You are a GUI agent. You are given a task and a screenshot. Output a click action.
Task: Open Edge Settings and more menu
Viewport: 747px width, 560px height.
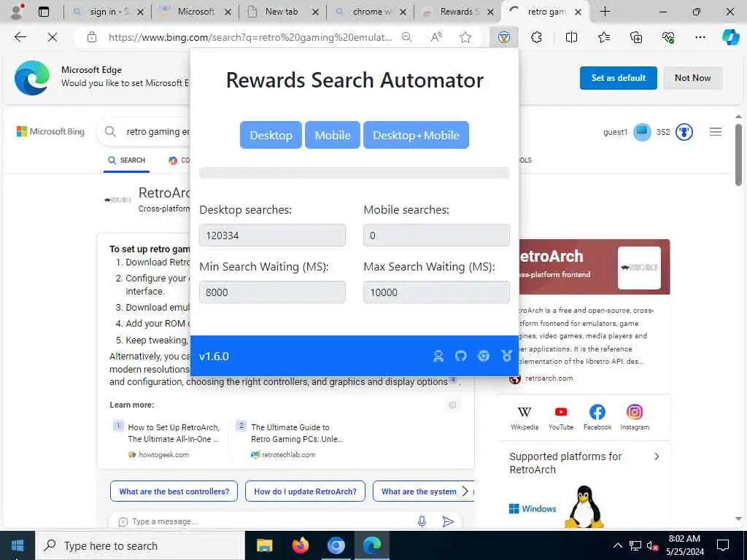click(x=700, y=37)
